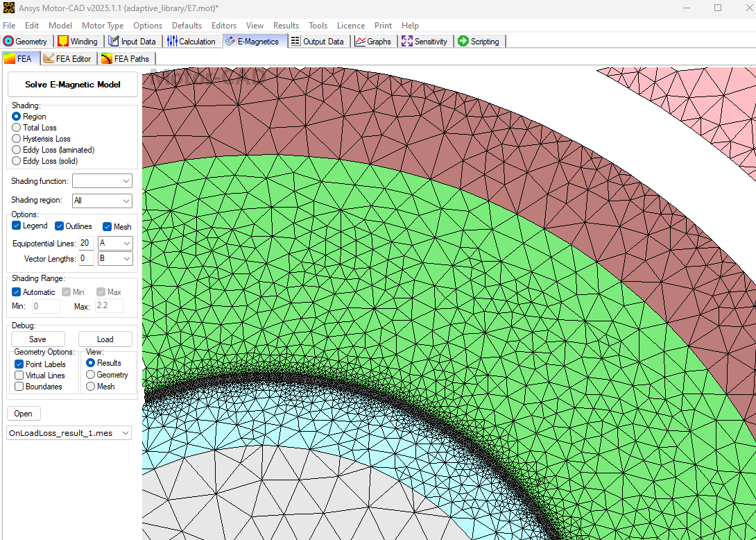This screenshot has width=756, height=540.
Task: Select Hysterisis Loss shading option
Action: [x=17, y=139]
